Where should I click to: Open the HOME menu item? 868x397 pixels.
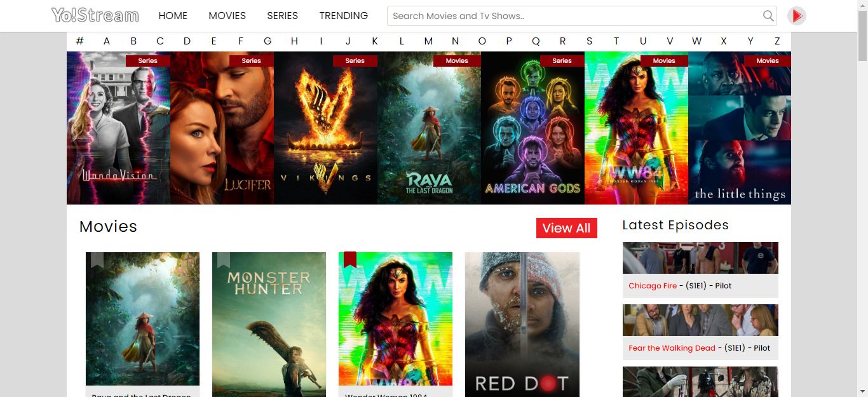[x=173, y=16]
